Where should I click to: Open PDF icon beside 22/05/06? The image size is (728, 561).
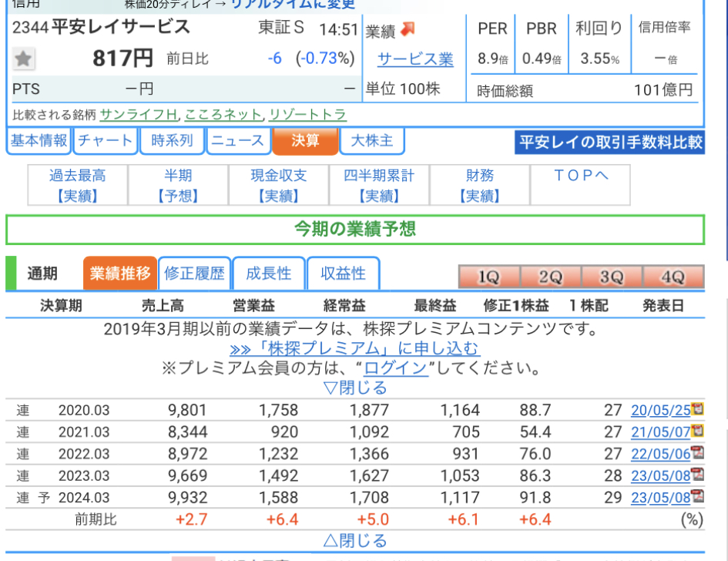(697, 452)
